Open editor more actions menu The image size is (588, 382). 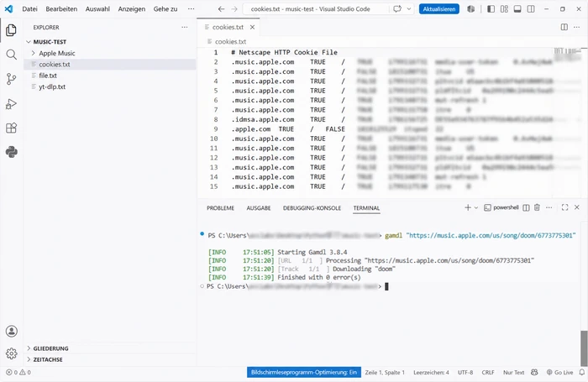pyautogui.click(x=577, y=27)
